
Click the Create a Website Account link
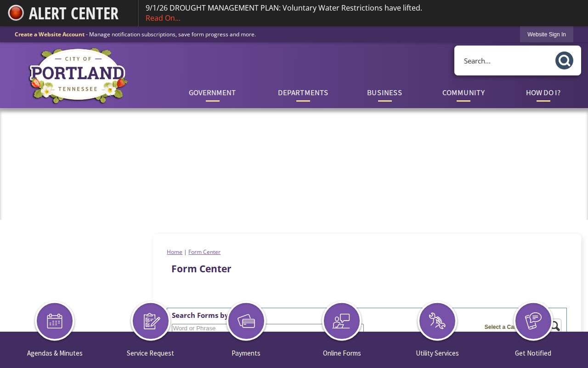pyautogui.click(x=50, y=34)
